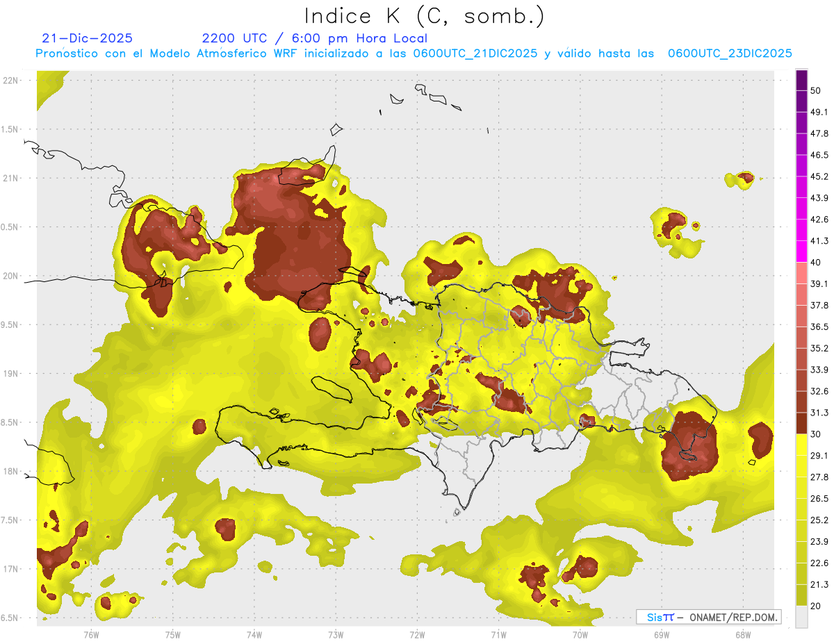Click the colorbar value 43.9

819,199
